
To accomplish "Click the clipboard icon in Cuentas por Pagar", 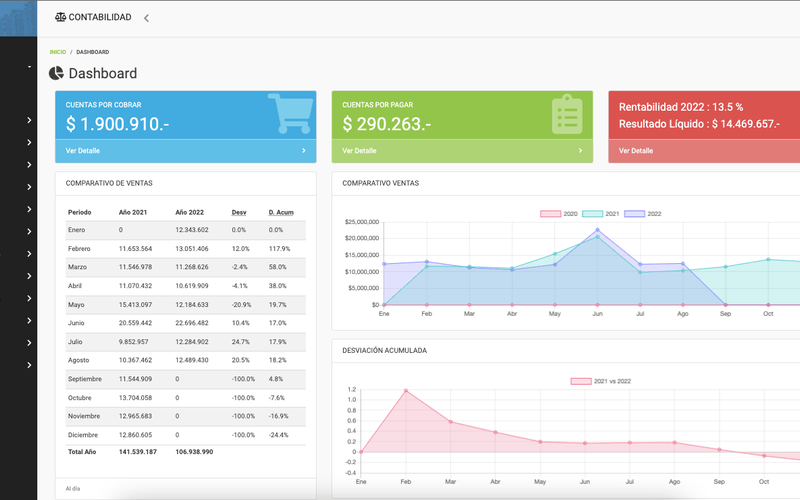I will (x=567, y=114).
